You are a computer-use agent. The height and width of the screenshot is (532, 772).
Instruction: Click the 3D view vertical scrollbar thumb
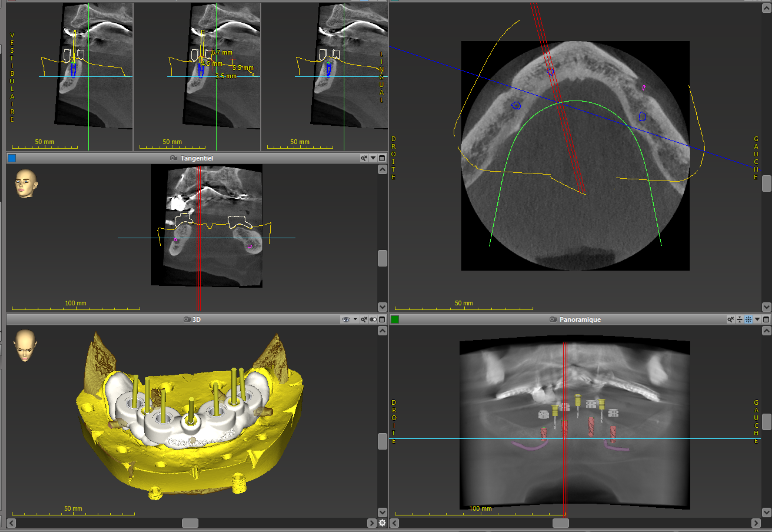click(382, 441)
